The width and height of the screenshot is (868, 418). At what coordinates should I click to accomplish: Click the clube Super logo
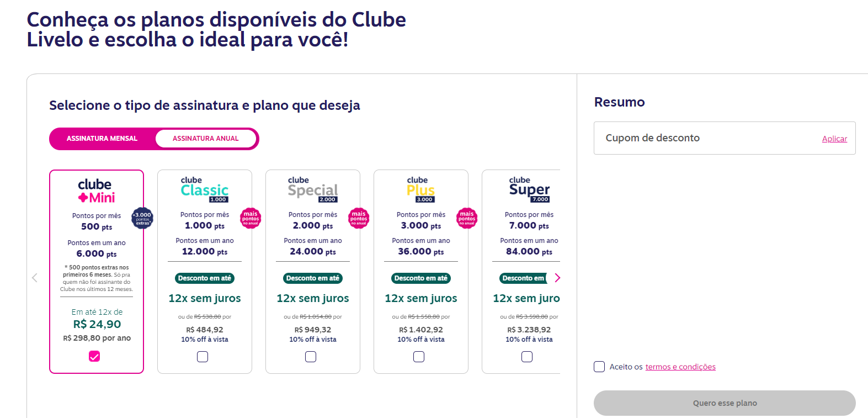(529, 189)
